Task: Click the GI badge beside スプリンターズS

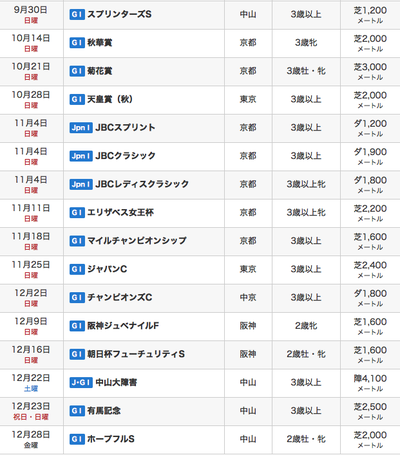Action: point(77,14)
